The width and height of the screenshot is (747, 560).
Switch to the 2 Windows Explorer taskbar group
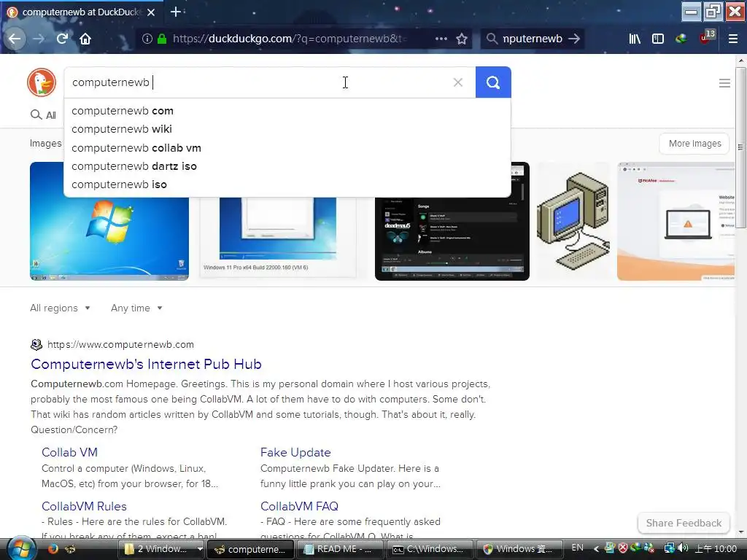157,549
